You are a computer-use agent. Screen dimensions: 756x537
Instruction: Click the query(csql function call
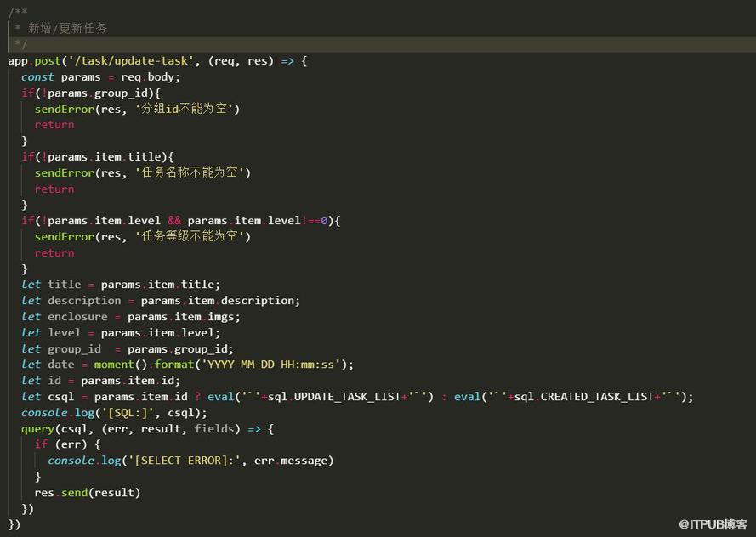(54, 428)
